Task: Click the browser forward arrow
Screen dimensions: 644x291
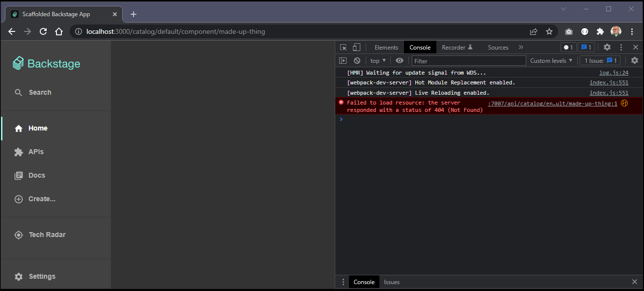Action: click(x=27, y=31)
